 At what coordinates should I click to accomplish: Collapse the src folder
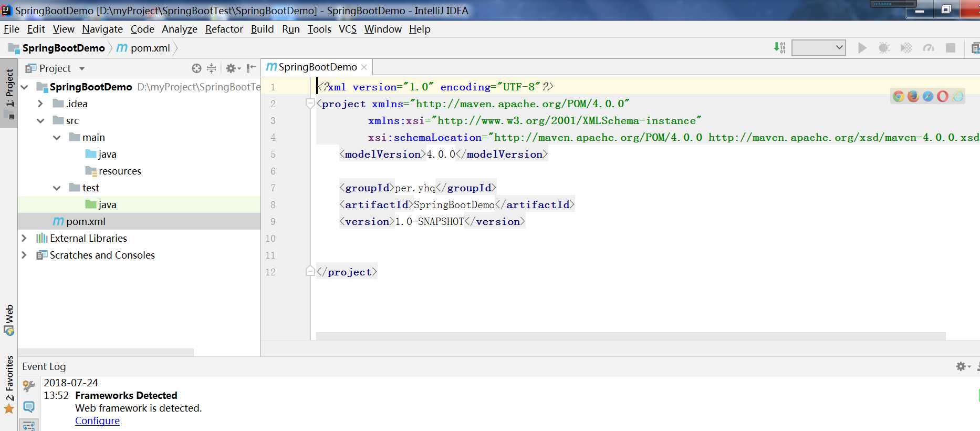[40, 120]
